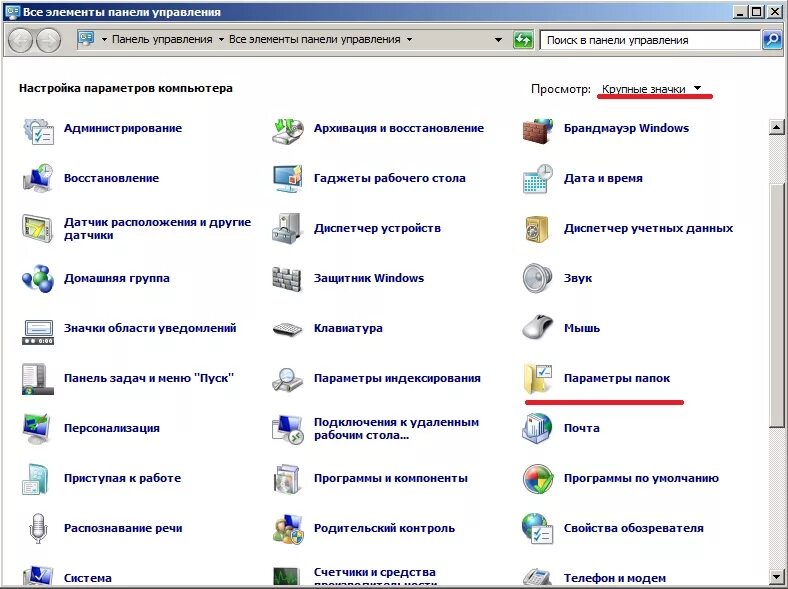788x589 pixels.
Task: Expand arrow after Все элементы панели управления
Action: pyautogui.click(x=410, y=39)
